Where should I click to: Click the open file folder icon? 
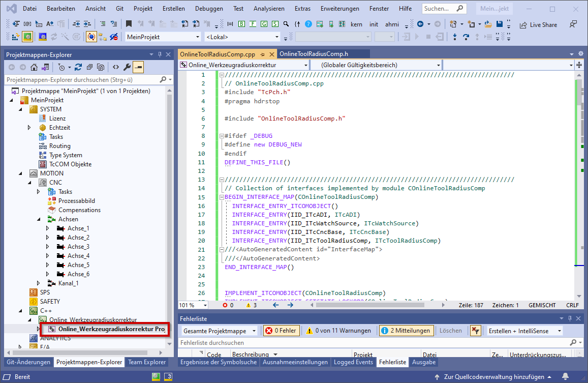(x=488, y=24)
